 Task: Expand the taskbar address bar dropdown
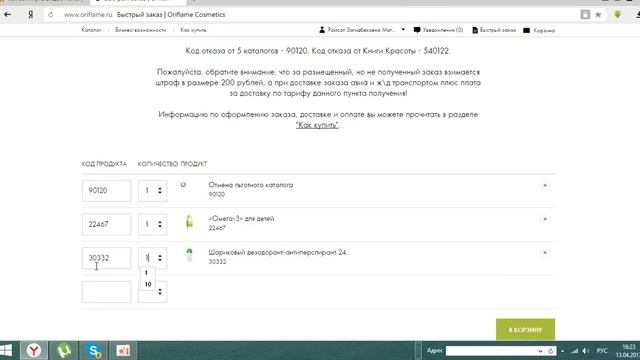[x=540, y=351]
